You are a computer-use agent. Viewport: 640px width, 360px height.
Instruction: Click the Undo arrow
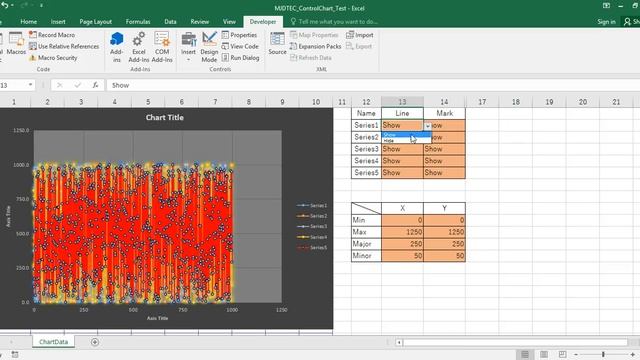point(4,6)
